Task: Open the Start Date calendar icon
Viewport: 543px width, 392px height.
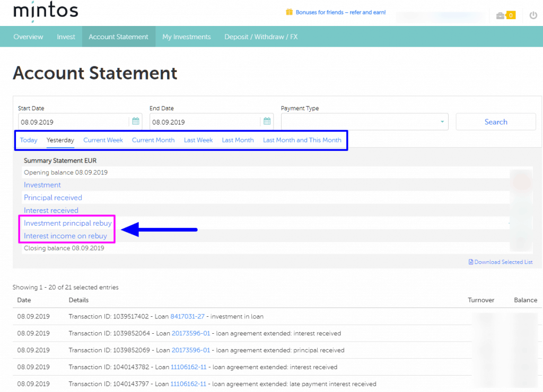Action: (136, 121)
